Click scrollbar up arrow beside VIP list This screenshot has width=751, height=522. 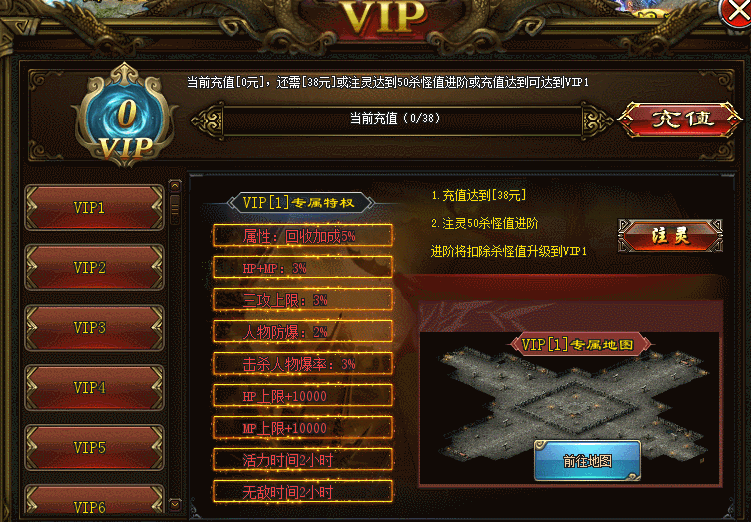coord(175,186)
